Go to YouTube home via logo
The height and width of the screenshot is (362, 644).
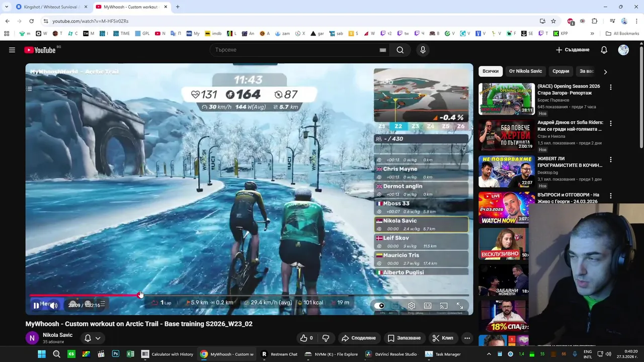pos(40,50)
